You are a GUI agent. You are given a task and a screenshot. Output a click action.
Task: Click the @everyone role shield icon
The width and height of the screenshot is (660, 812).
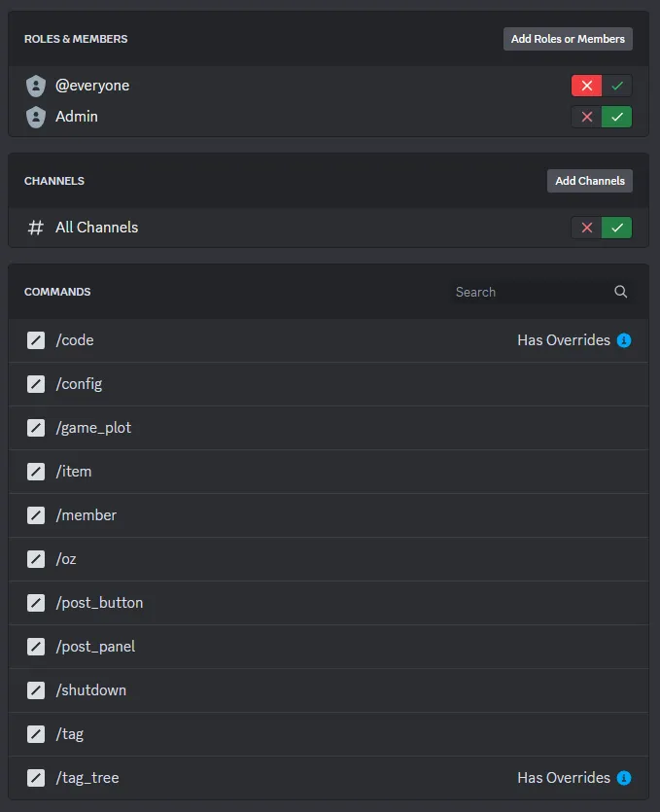point(36,86)
